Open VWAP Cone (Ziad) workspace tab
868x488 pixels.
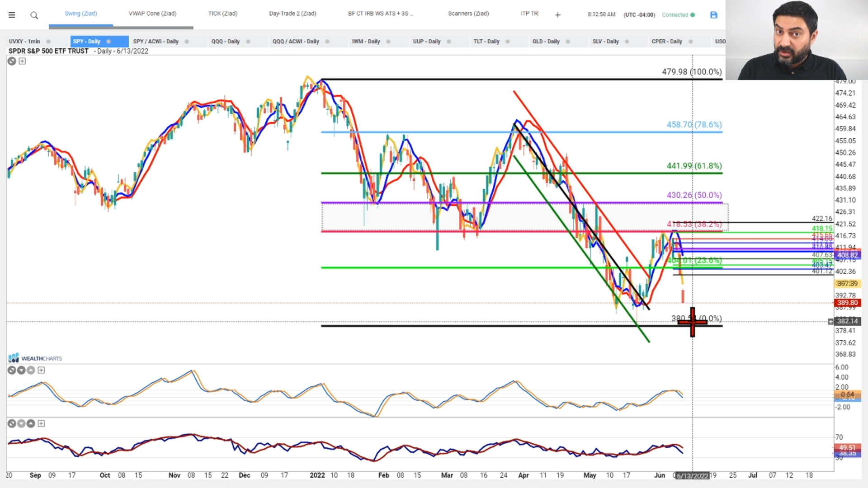152,14
